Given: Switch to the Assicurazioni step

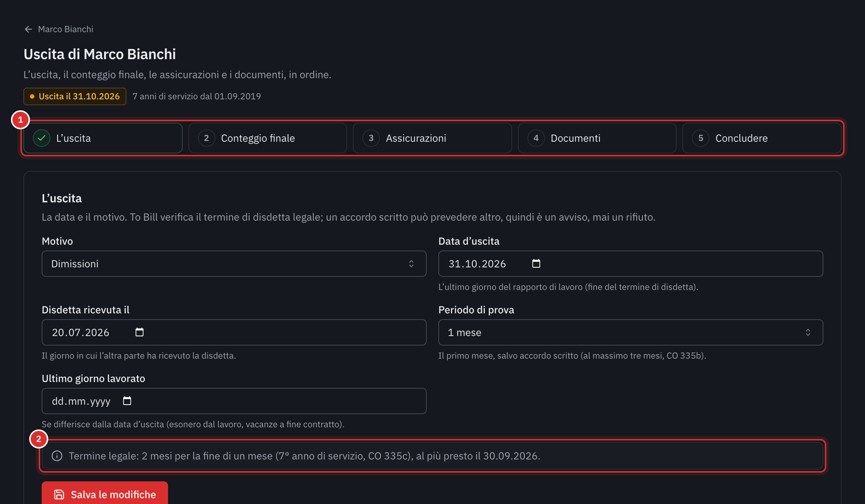Looking at the screenshot, I should point(432,138).
